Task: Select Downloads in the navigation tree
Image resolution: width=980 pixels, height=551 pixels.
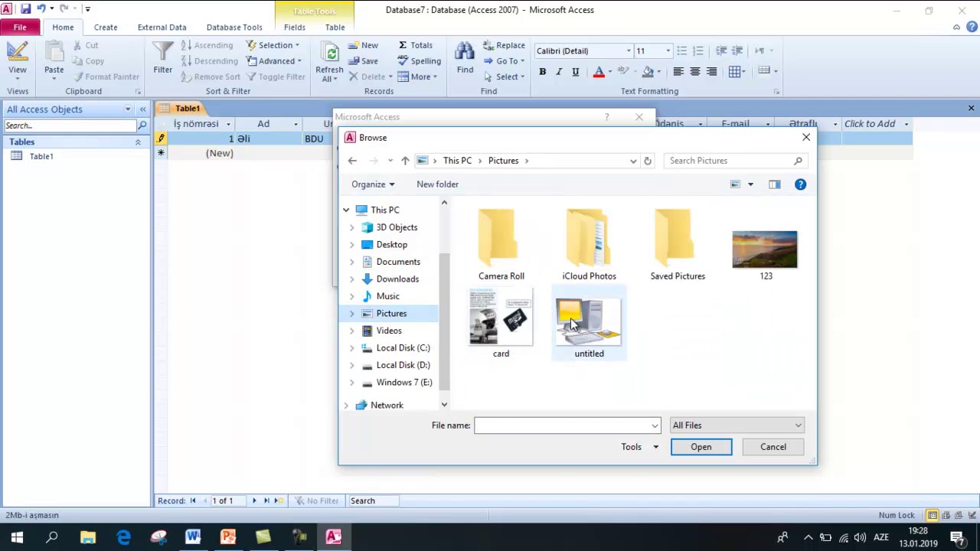Action: point(397,279)
